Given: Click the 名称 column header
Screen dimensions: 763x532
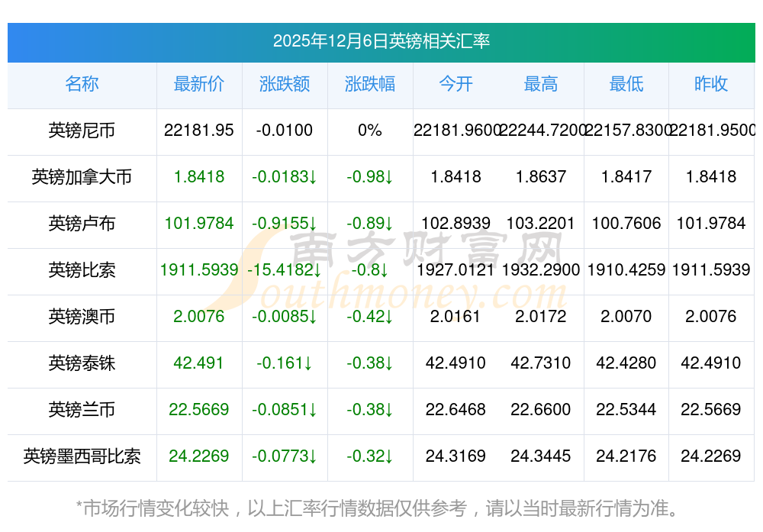Looking at the screenshot, I should [82, 84].
